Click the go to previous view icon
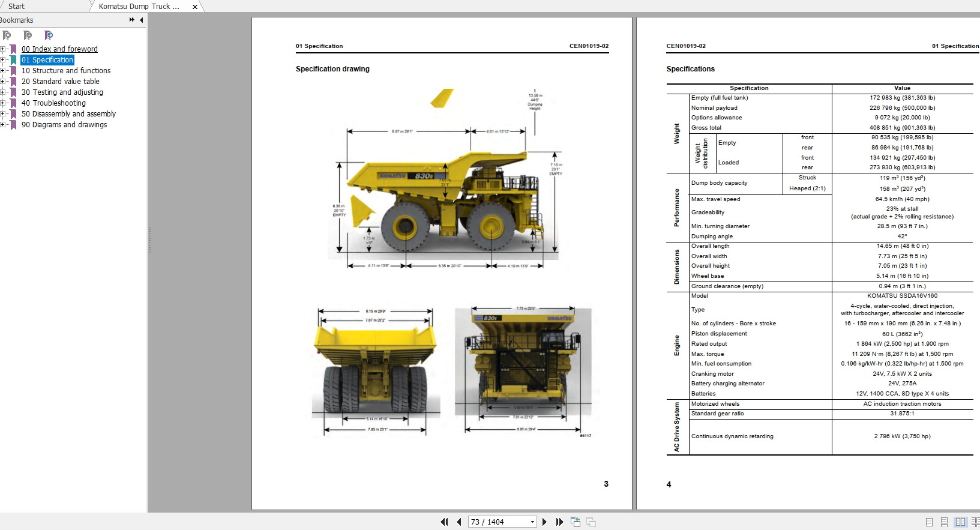 click(x=576, y=522)
